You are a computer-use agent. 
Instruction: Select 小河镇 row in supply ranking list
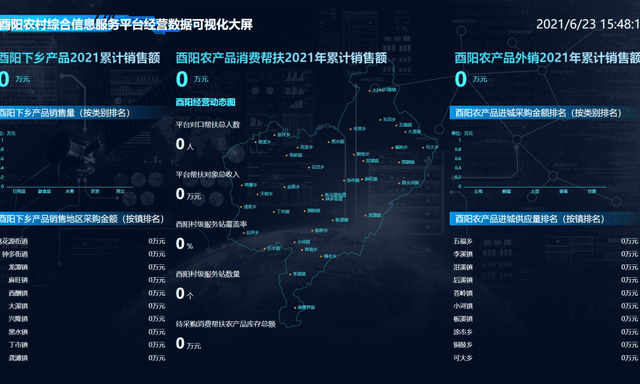pos(546,306)
